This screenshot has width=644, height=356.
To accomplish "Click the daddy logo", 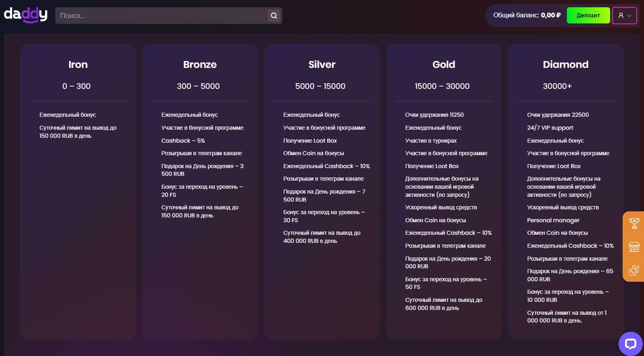I will [x=26, y=15].
